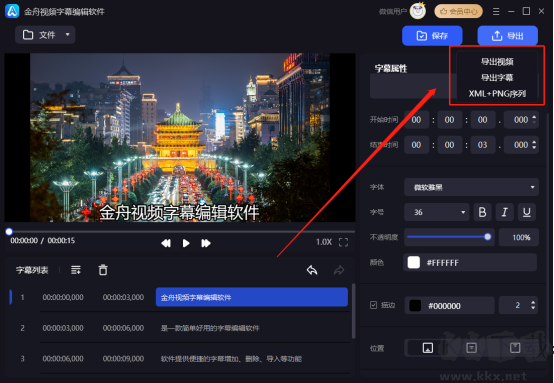Image resolution: width=554 pixels, height=383 pixels.
Task: Expand the font size 36 dropdown
Action: tap(437, 212)
